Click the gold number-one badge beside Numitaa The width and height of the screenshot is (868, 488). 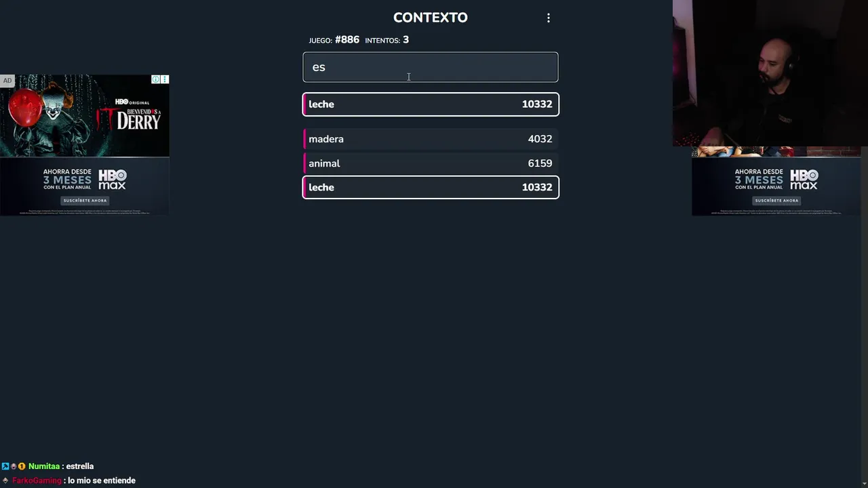(x=22, y=466)
